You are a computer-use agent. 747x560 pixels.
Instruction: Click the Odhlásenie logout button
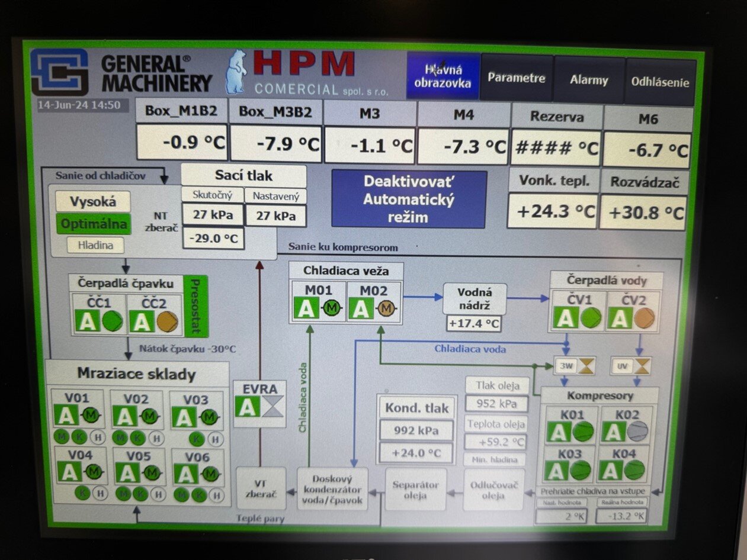click(x=660, y=82)
